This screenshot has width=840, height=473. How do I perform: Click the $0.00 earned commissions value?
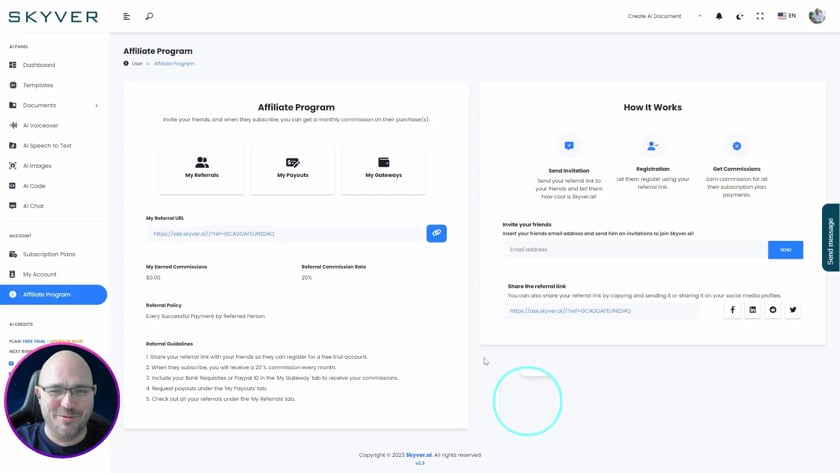click(x=153, y=277)
